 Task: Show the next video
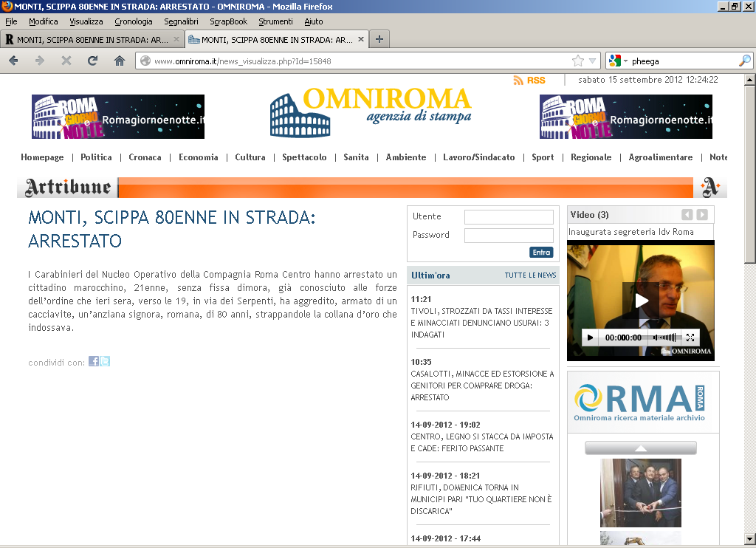[x=702, y=215]
